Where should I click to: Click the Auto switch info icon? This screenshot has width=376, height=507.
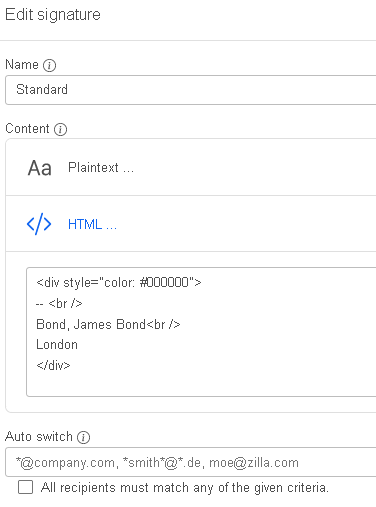tap(83, 437)
